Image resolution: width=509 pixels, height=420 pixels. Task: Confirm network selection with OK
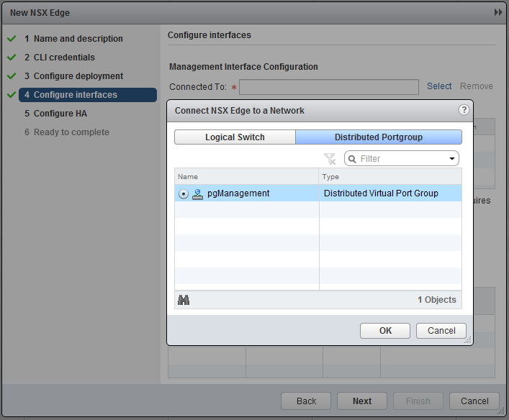(x=385, y=331)
